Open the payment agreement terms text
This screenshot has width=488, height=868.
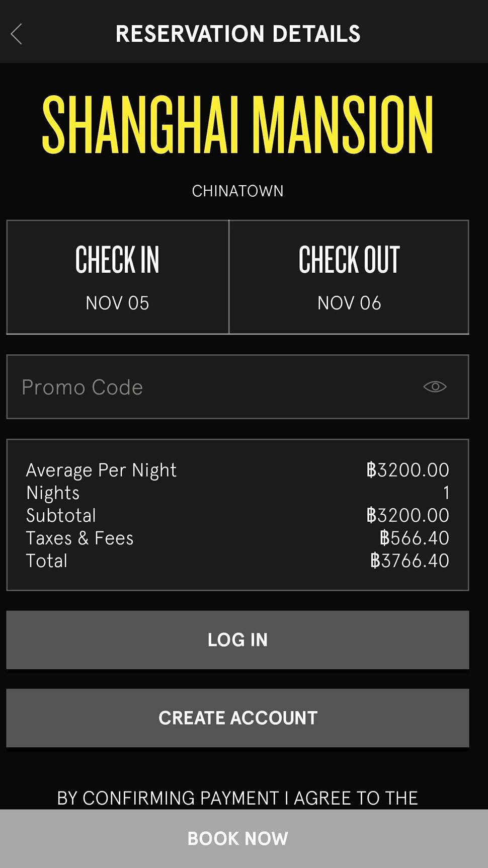pos(237,798)
